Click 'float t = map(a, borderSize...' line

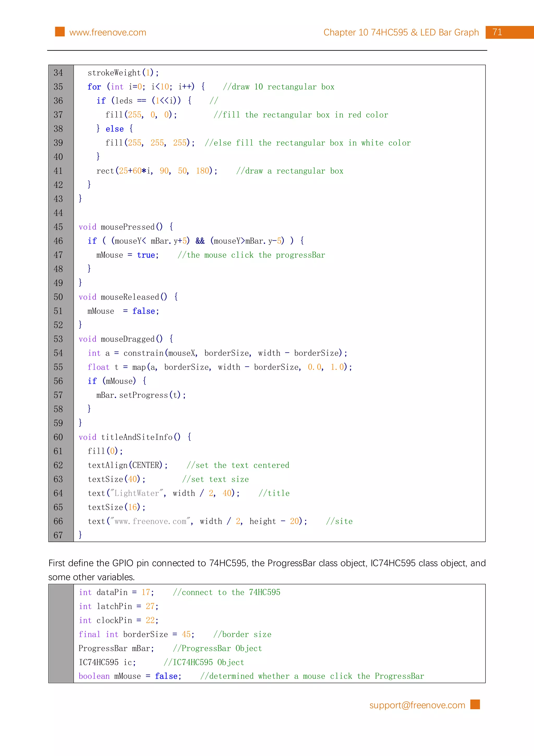220,367
